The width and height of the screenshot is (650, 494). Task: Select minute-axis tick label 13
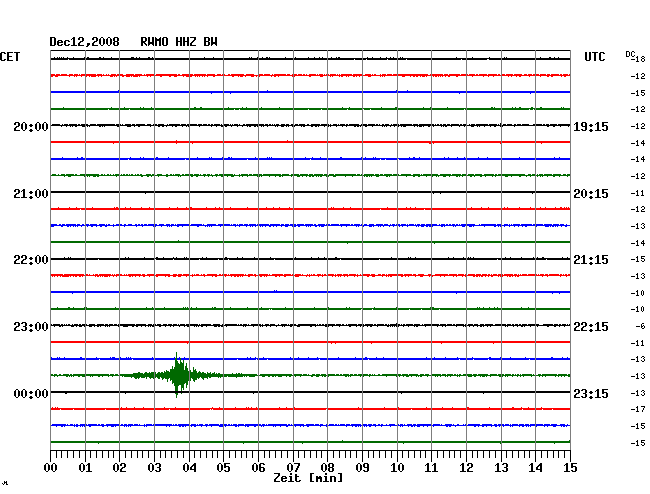point(501,468)
